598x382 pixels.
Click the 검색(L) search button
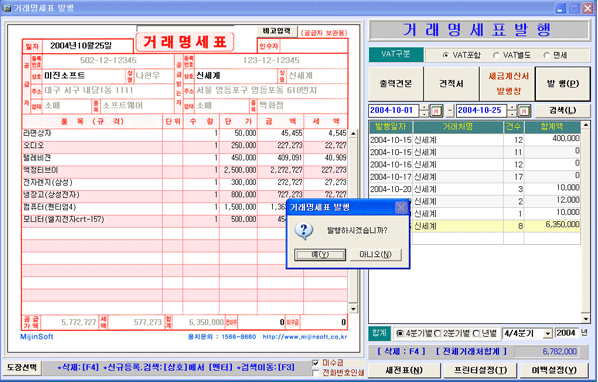click(562, 111)
